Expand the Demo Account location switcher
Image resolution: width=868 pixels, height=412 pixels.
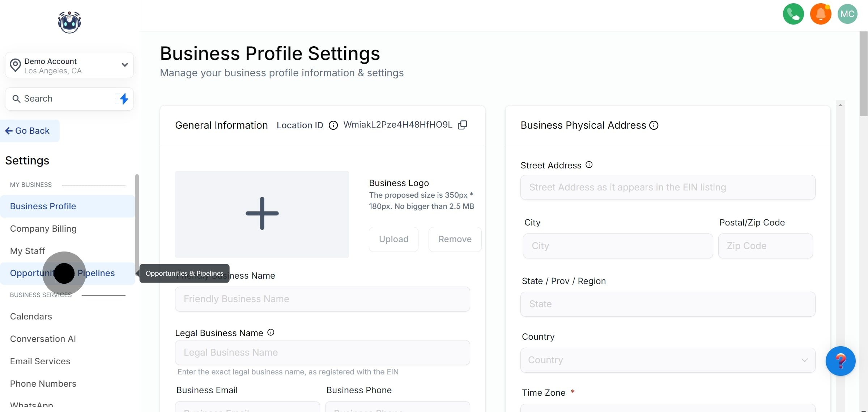click(x=124, y=65)
